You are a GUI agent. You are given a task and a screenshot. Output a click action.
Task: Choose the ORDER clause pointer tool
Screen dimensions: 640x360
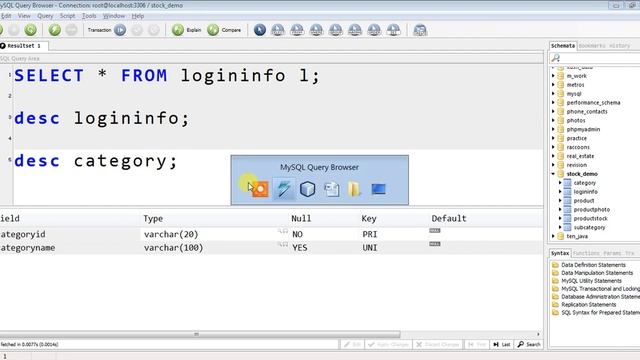coord(374,30)
